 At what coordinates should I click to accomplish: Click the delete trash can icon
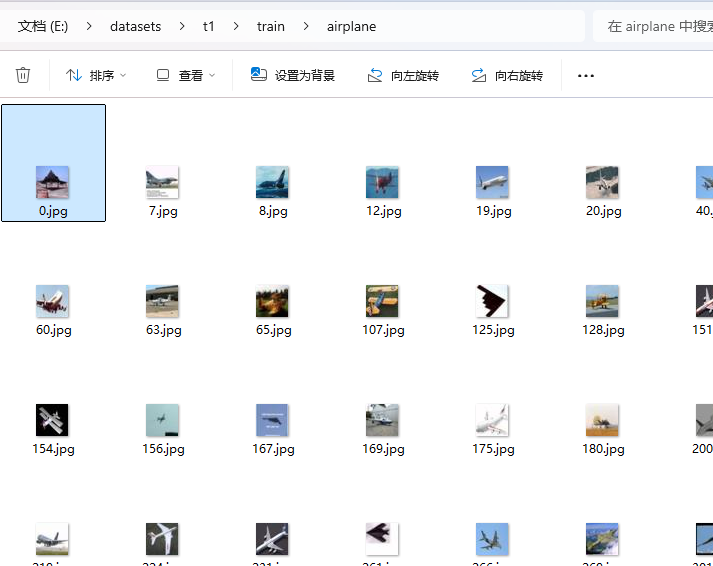click(x=23, y=75)
